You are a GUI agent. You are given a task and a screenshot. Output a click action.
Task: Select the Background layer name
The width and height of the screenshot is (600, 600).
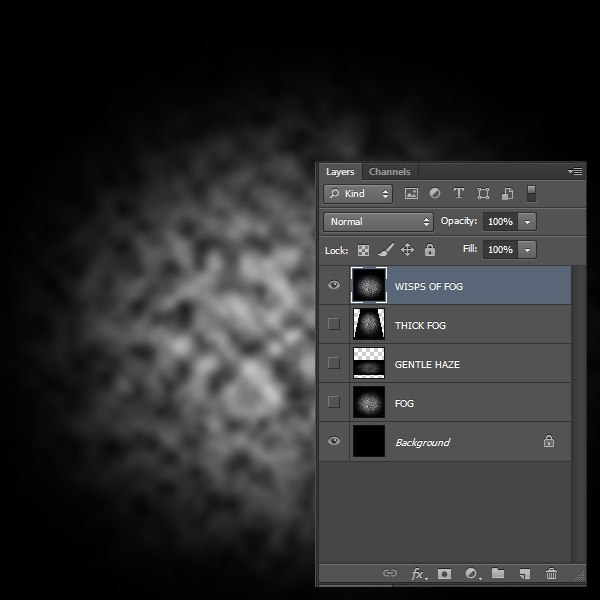click(422, 443)
